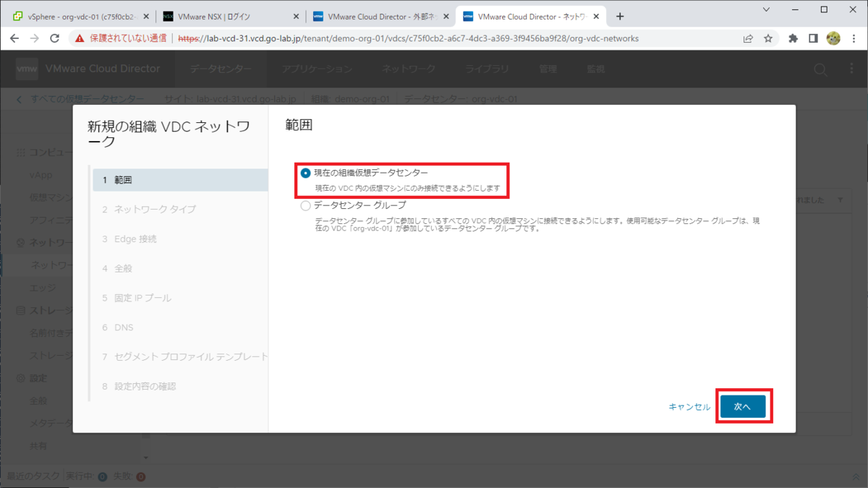Open the header vertical ellipsis menu
868x488 pixels.
click(x=851, y=69)
